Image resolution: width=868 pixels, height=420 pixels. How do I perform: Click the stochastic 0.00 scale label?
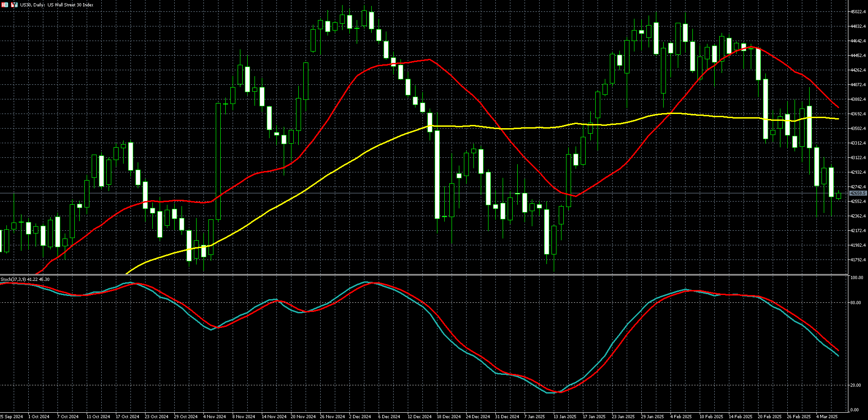point(855,410)
